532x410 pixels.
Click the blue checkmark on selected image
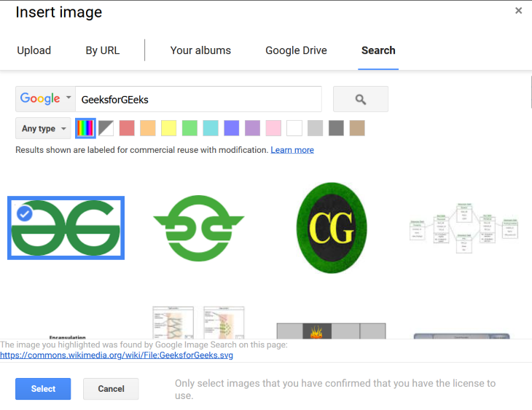point(24,213)
